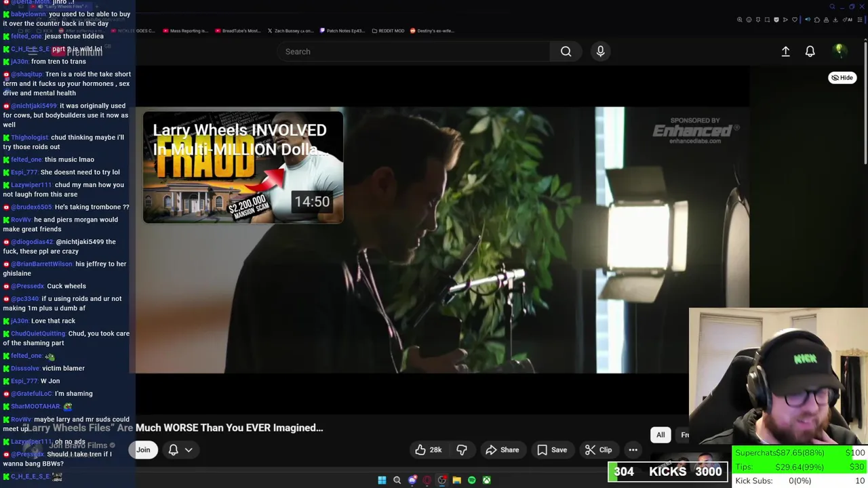Open YouTube notifications bell in header

coord(810,52)
